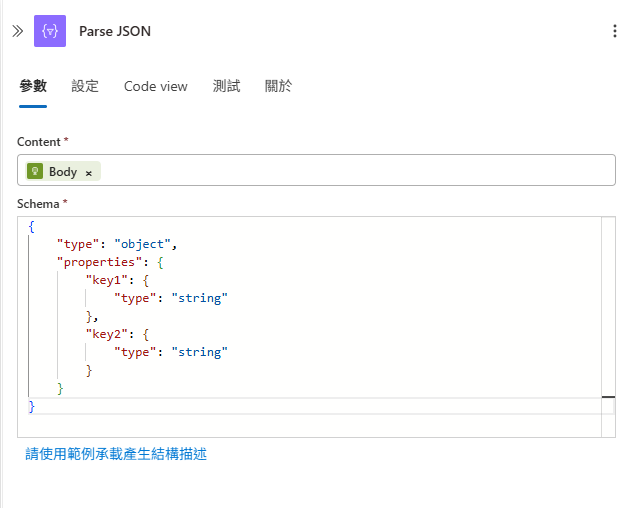626x508 pixels.
Task: Click the empty area below the schema code
Action: coord(309,426)
